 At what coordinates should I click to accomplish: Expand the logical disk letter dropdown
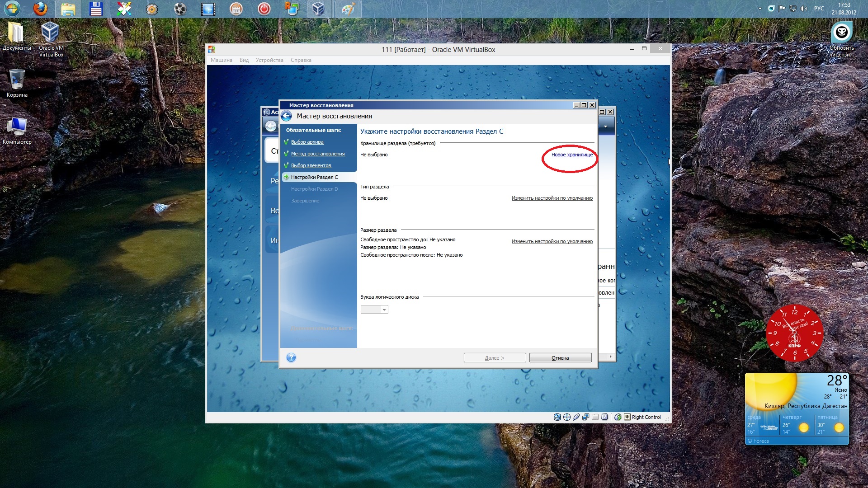pyautogui.click(x=384, y=310)
